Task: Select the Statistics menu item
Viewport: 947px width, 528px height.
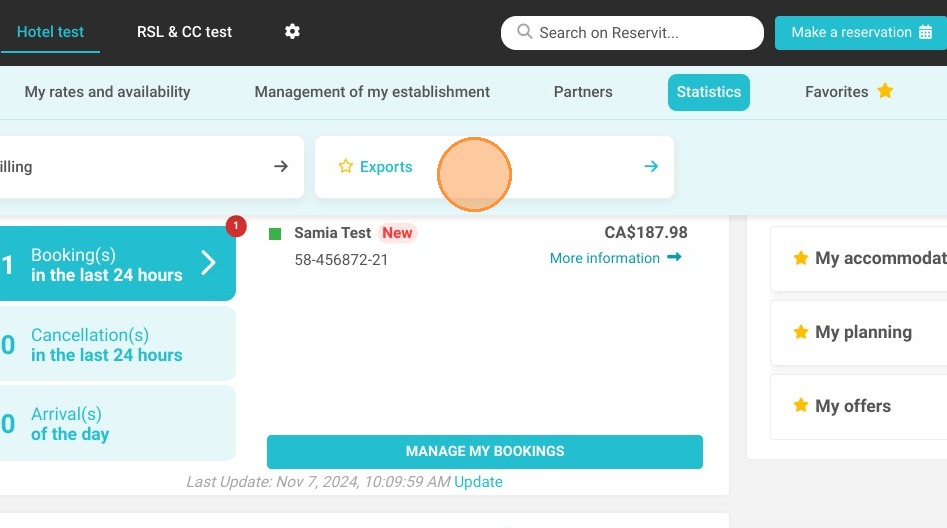Action: click(708, 92)
